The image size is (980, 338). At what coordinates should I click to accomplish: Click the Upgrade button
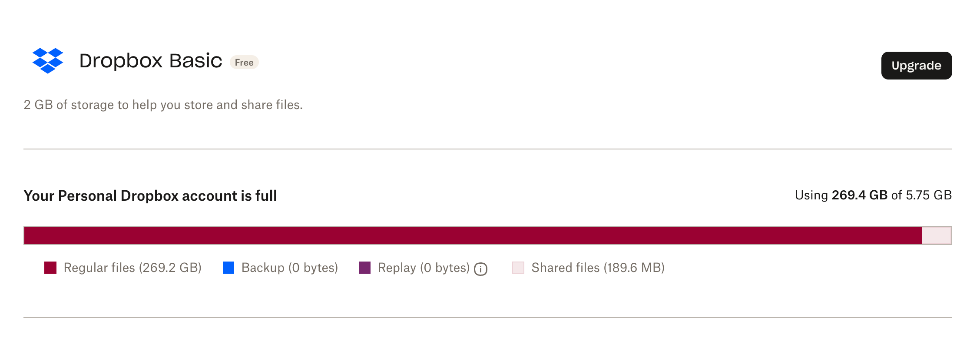[x=916, y=66]
